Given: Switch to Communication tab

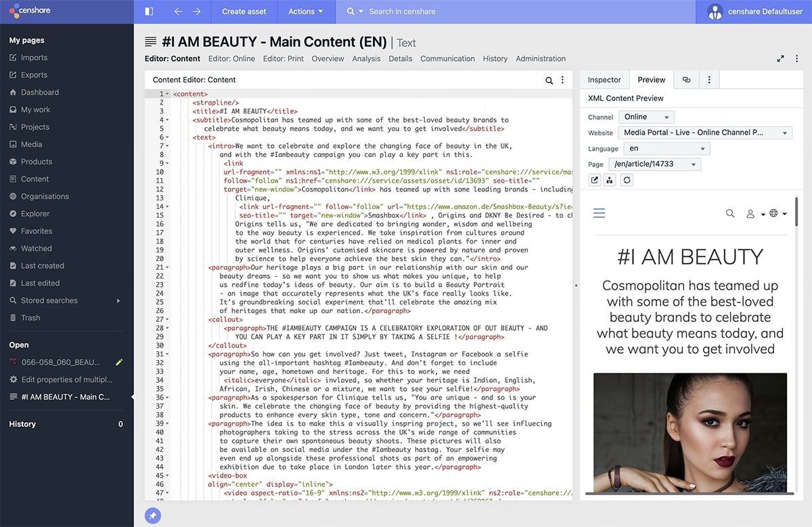Looking at the screenshot, I should click(x=447, y=59).
